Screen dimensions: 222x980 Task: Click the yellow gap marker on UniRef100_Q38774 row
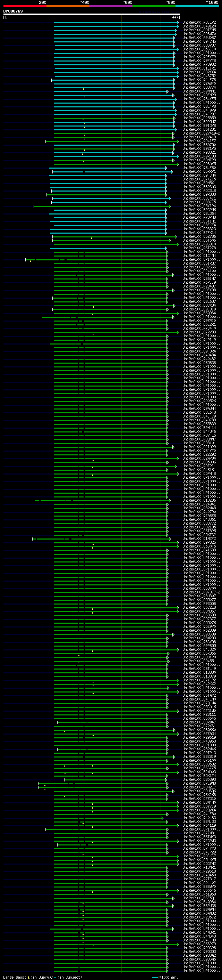(84, 89)
